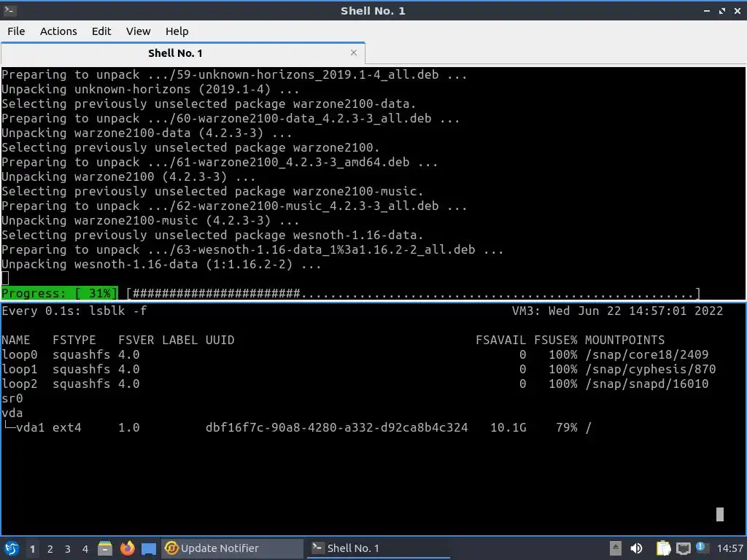Maximize the Shell No. 1 window
The height and width of the screenshot is (560, 747).
coord(722,11)
